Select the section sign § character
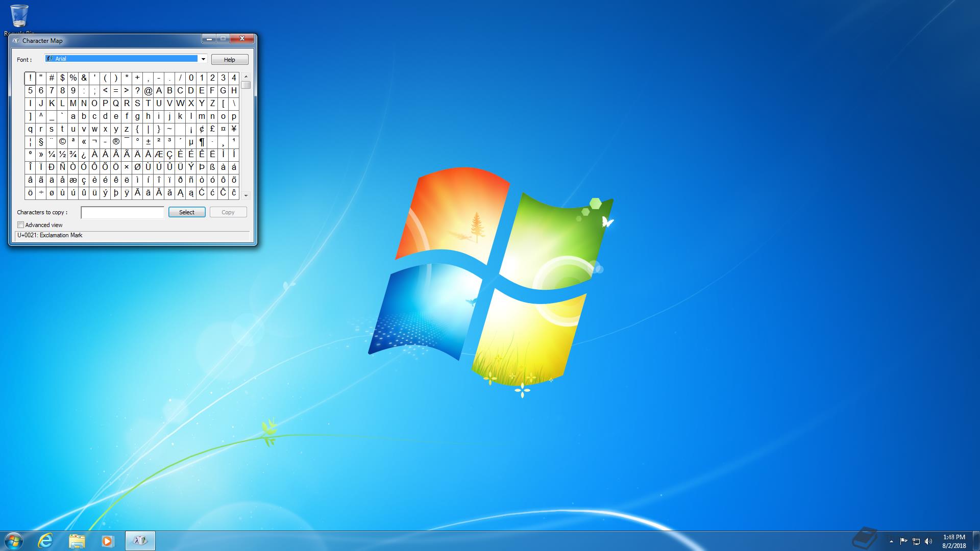Image resolution: width=980 pixels, height=551 pixels. (x=41, y=142)
